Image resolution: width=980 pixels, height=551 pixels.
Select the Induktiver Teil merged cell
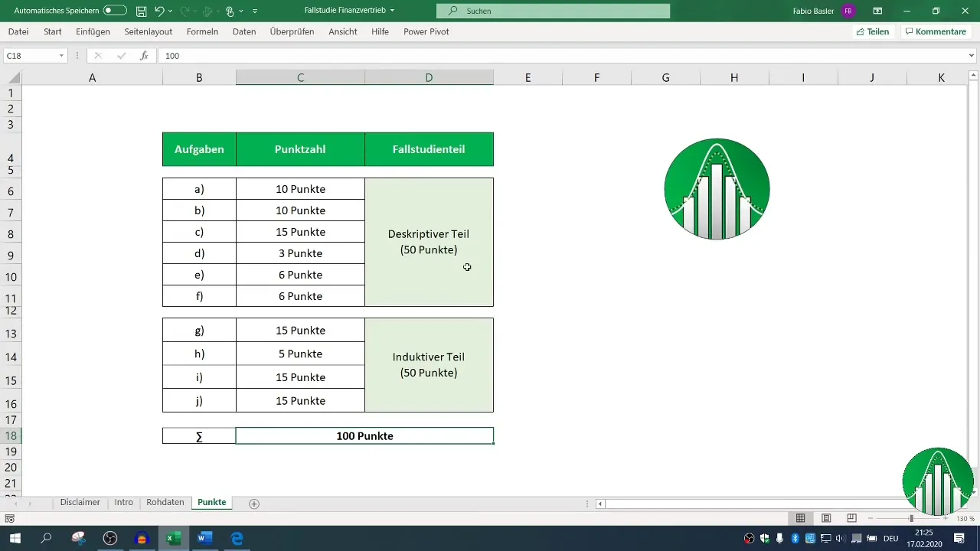(429, 365)
